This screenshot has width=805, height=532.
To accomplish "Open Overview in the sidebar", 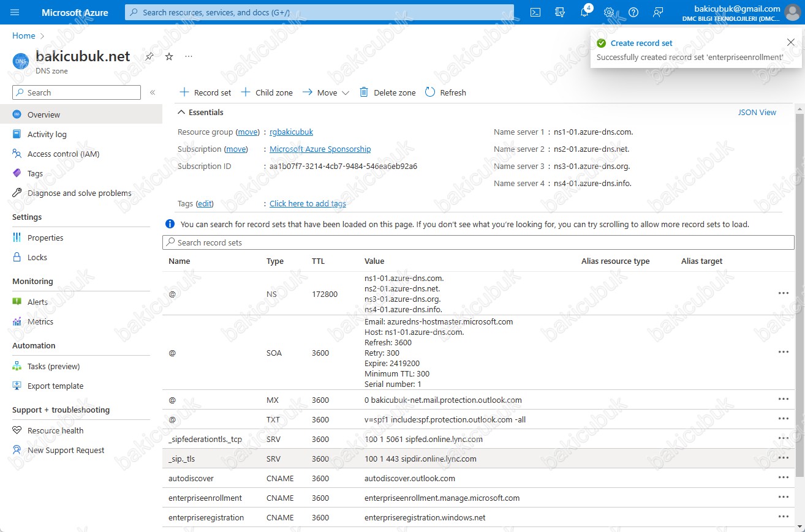I will [x=81, y=114].
